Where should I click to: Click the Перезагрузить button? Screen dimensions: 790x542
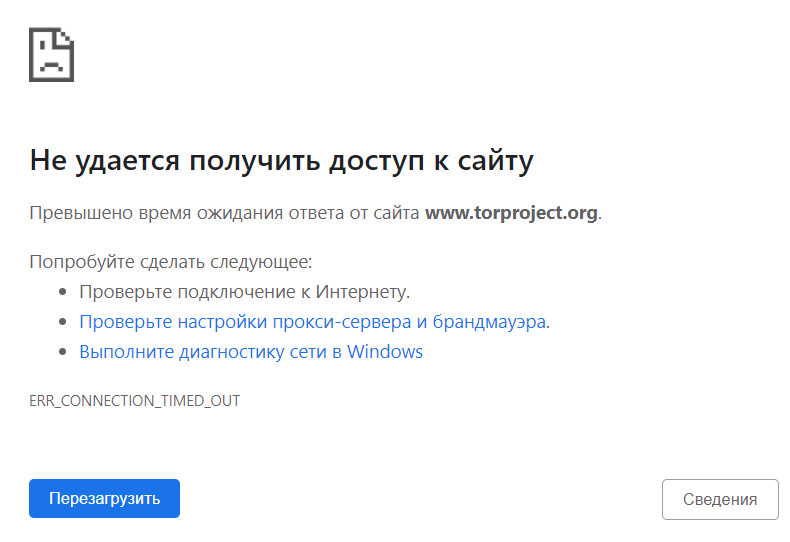pos(104,498)
